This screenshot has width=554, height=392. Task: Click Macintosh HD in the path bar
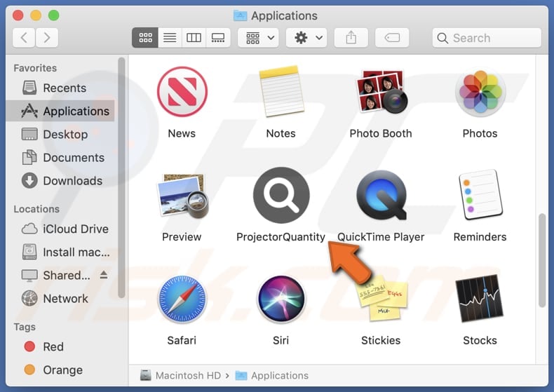180,375
